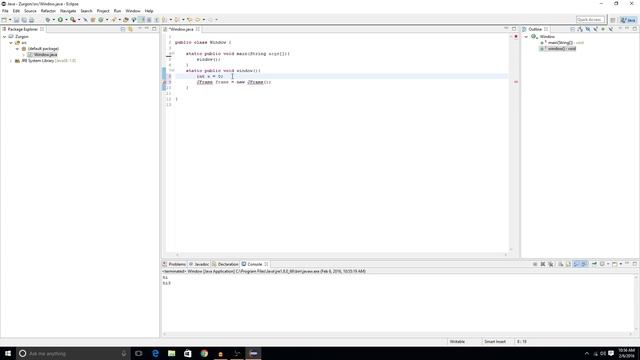Image resolution: width=640 pixels, height=360 pixels.
Task: Switch to the Java perspective button
Action: tap(628, 20)
